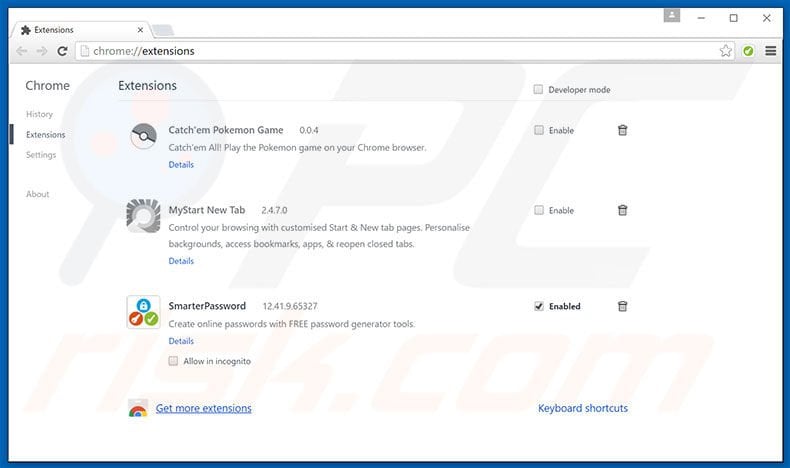This screenshot has width=790, height=468.
Task: Click the MyStart New Tab extension icon
Action: [x=144, y=216]
